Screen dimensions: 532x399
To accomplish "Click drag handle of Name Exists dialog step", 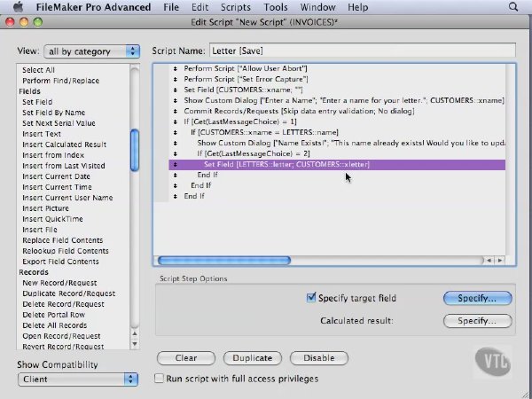I will (175, 143).
